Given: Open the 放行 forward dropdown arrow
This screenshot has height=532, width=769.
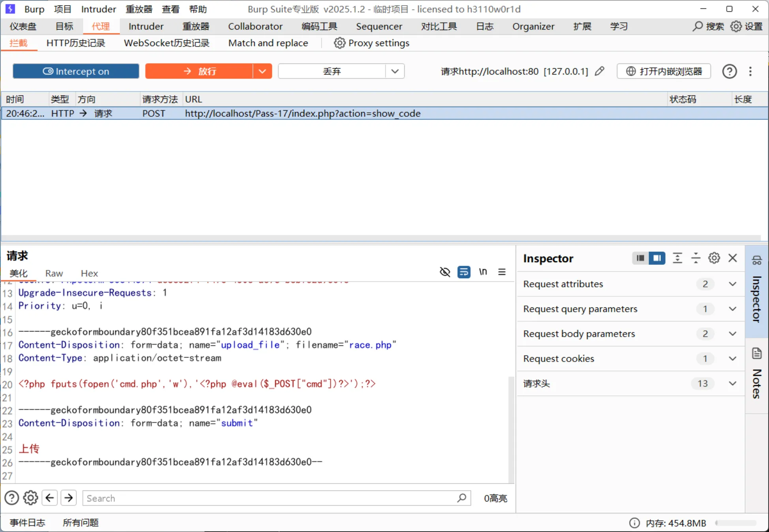Looking at the screenshot, I should [x=263, y=71].
